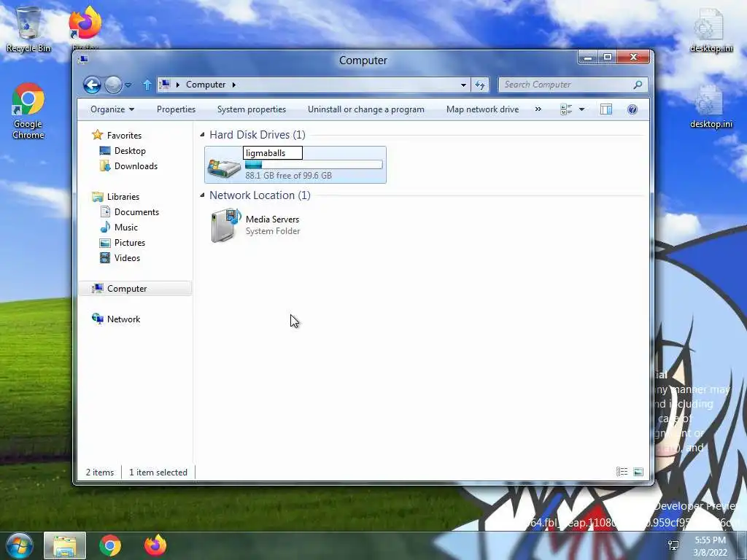Click Uninstall or change a program
This screenshot has height=560, width=747.
tap(366, 109)
